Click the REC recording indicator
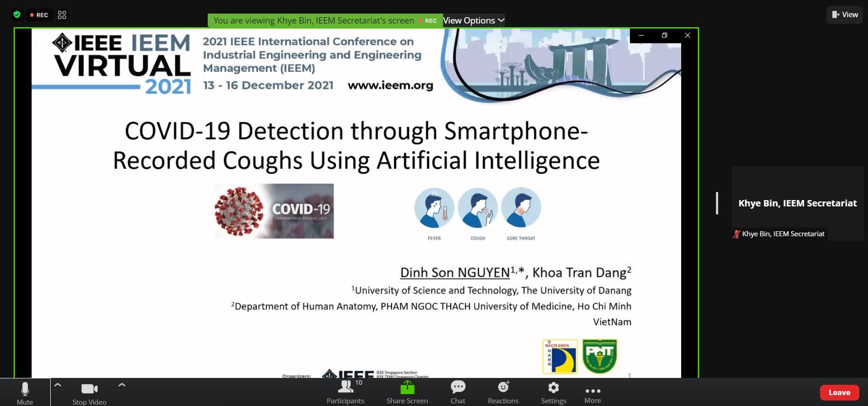 [x=39, y=15]
